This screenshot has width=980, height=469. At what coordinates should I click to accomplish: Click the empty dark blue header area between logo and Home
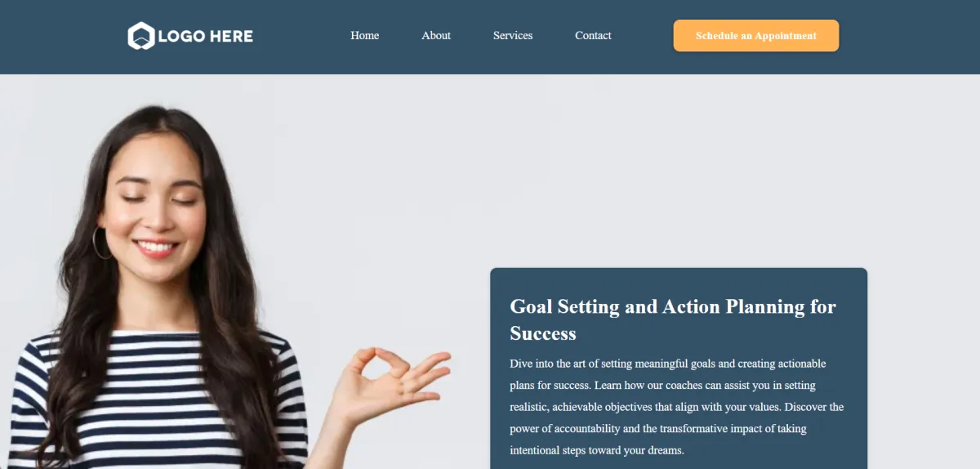pos(301,36)
